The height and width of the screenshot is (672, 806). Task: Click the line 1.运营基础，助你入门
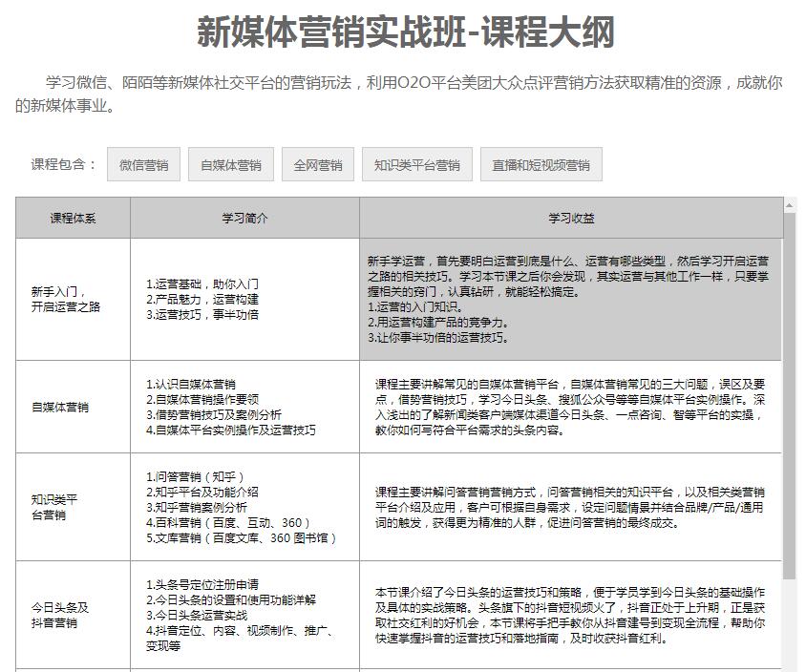[x=202, y=283]
